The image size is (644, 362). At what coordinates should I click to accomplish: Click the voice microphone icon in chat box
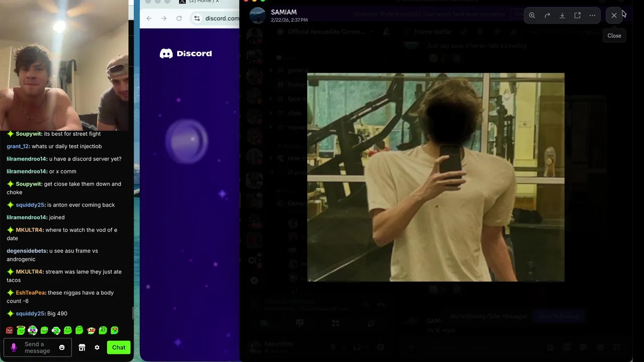pyautogui.click(x=14, y=347)
